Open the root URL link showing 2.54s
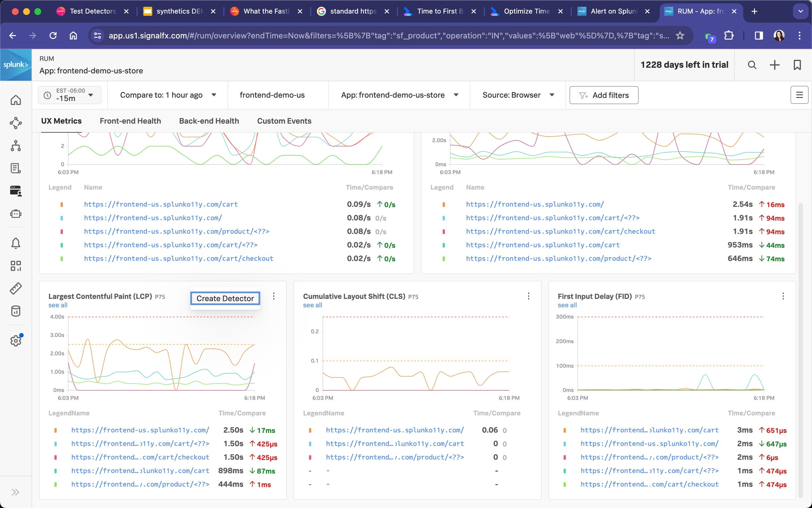This screenshot has width=812, height=508. pos(535,204)
